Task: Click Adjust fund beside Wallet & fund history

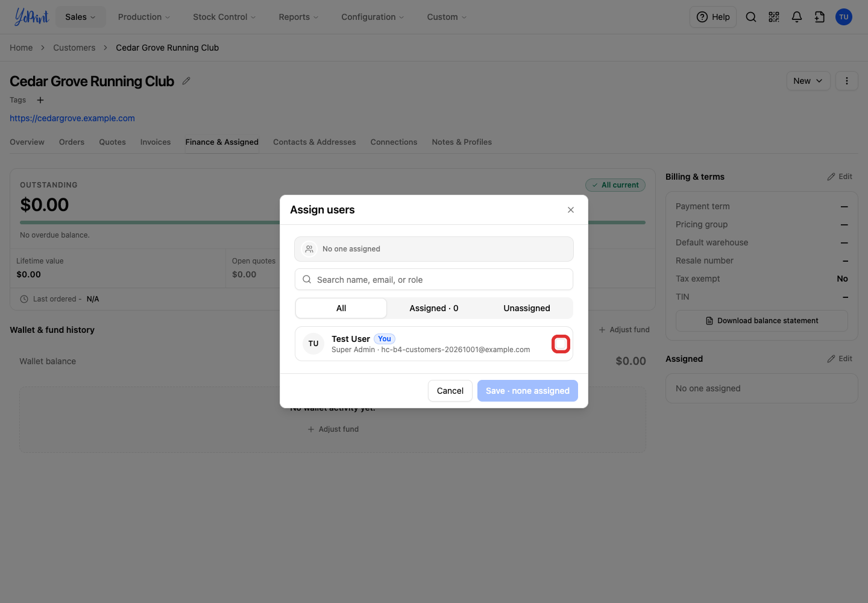Action: (624, 330)
